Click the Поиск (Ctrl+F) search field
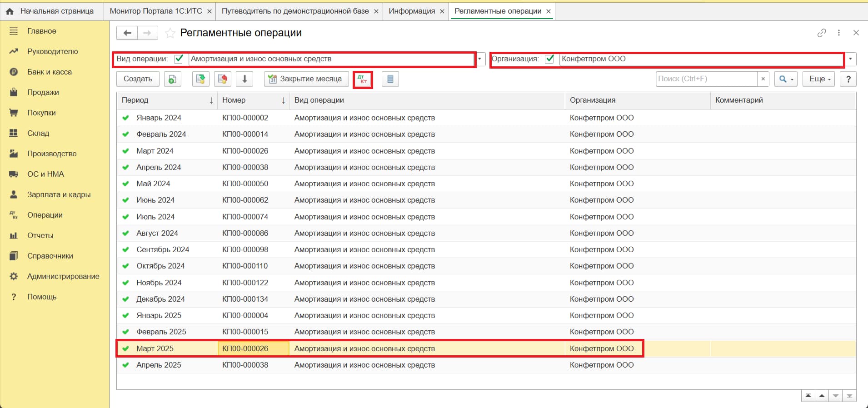 (x=706, y=79)
